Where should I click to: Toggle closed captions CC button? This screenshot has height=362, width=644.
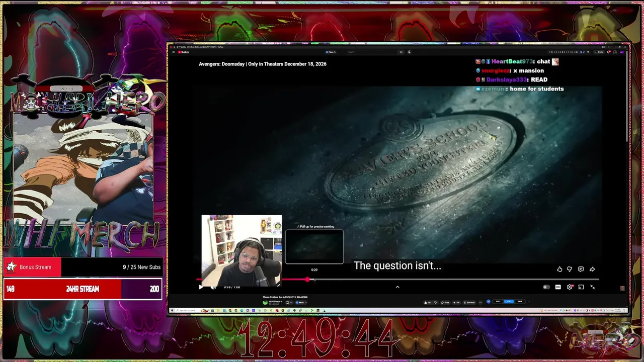pyautogui.click(x=558, y=287)
